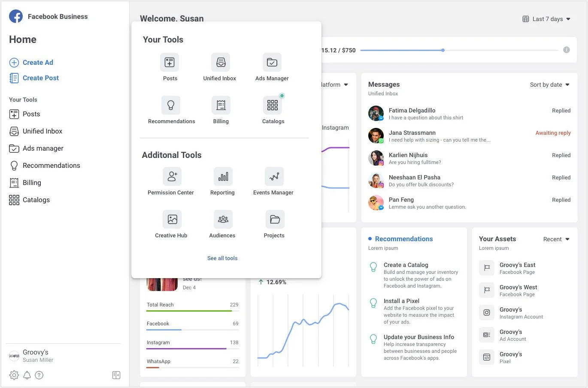Click the Create Post link

pos(41,78)
